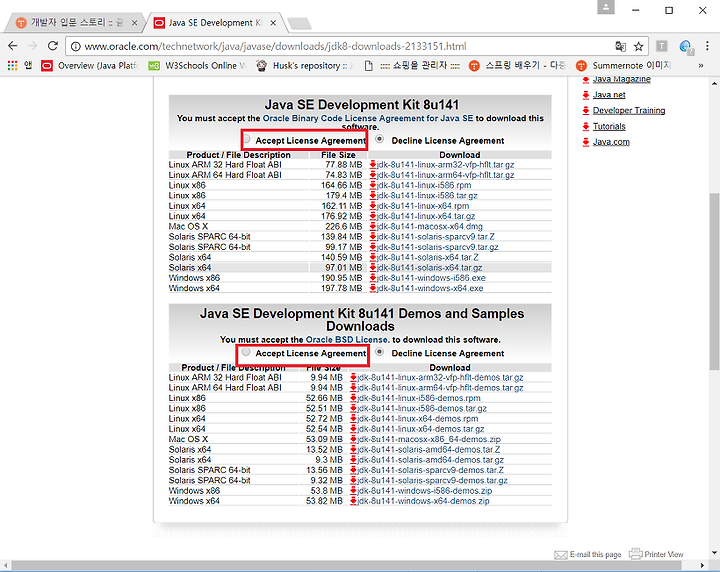Open the Chrome user profile button
This screenshot has width=720, height=572.
pyautogui.click(x=606, y=7)
